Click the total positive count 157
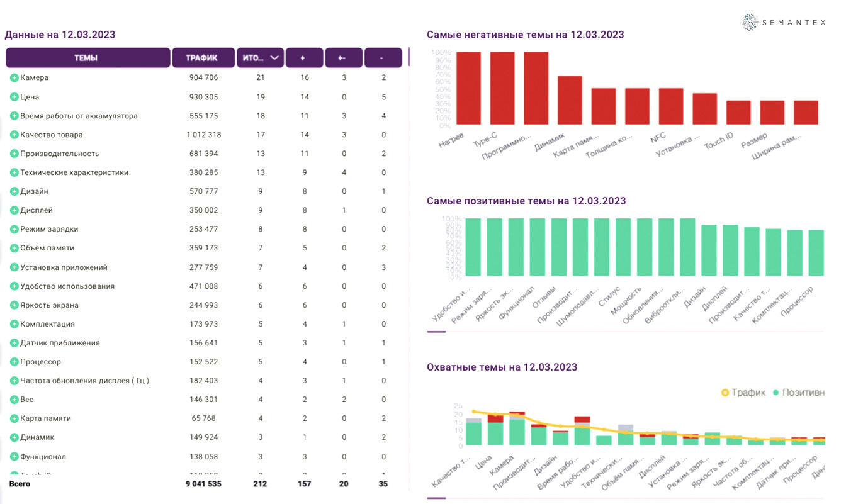The image size is (846, 504). point(305,484)
